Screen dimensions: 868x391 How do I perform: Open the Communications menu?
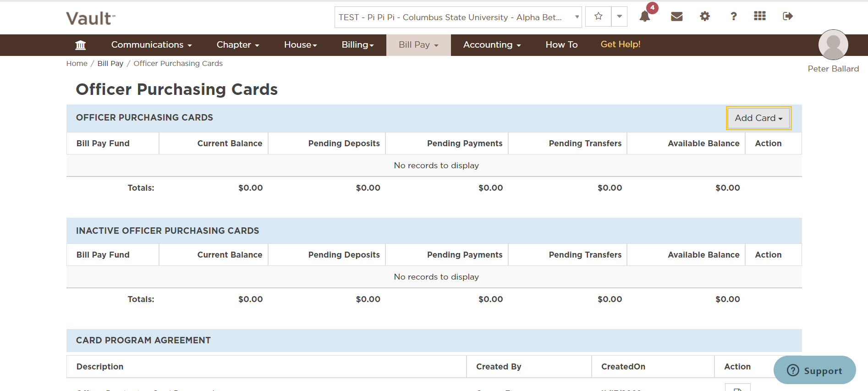pos(151,45)
